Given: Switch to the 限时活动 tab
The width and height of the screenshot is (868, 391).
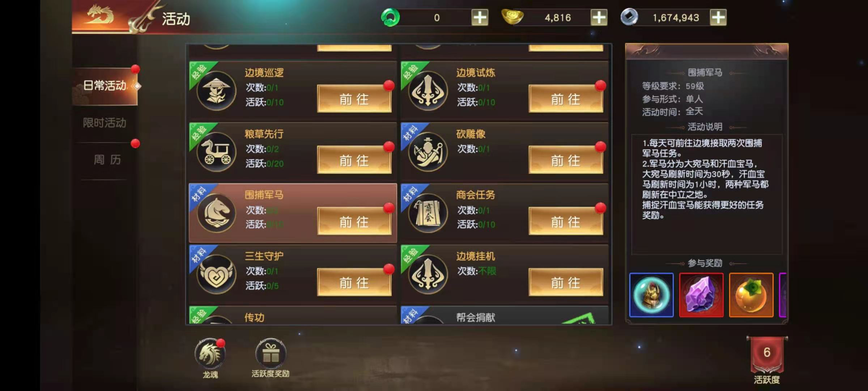Looking at the screenshot, I should (105, 123).
